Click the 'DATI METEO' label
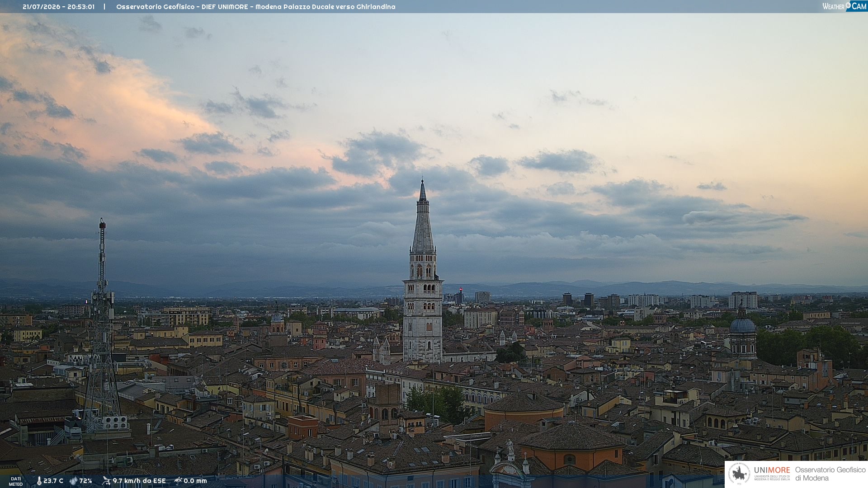This screenshot has width=868, height=488. tap(16, 481)
